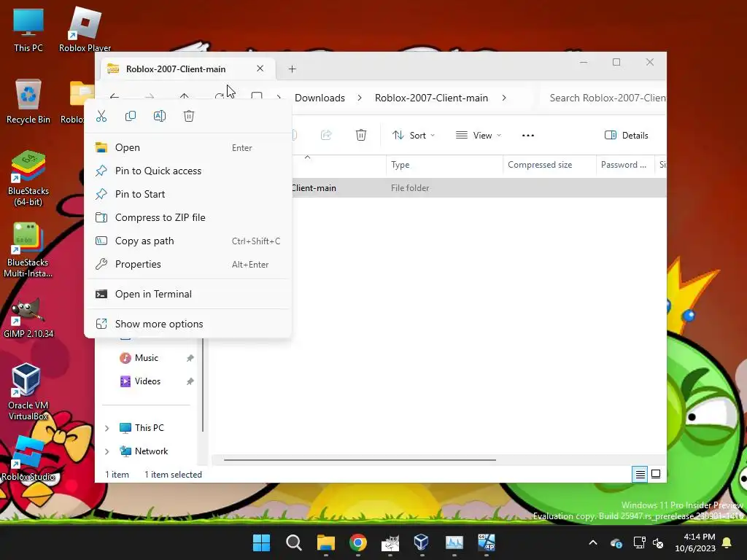The image size is (747, 560).
Task: Click Downloads in the address breadcrumb
Action: click(320, 98)
